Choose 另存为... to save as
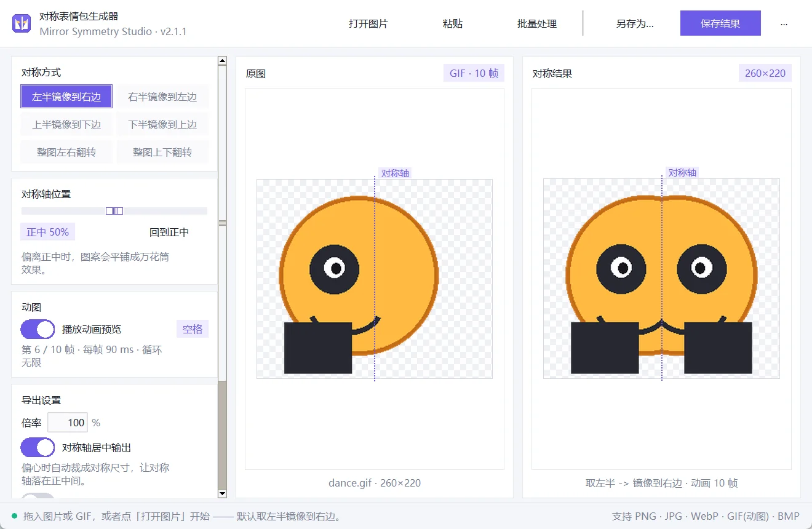The height and width of the screenshot is (529, 812). [x=635, y=23]
